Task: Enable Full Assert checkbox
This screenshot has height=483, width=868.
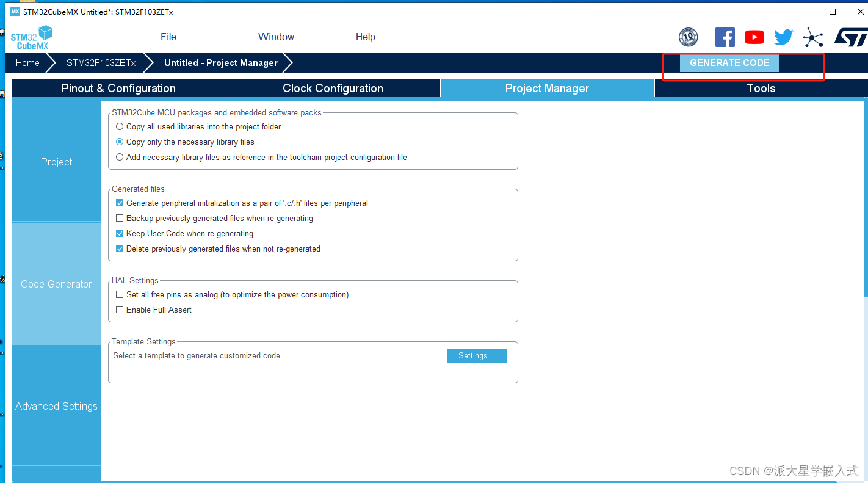Action: click(120, 310)
